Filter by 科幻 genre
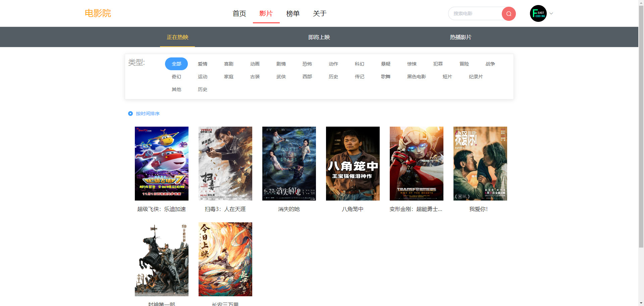The height and width of the screenshot is (306, 644). tap(360, 64)
